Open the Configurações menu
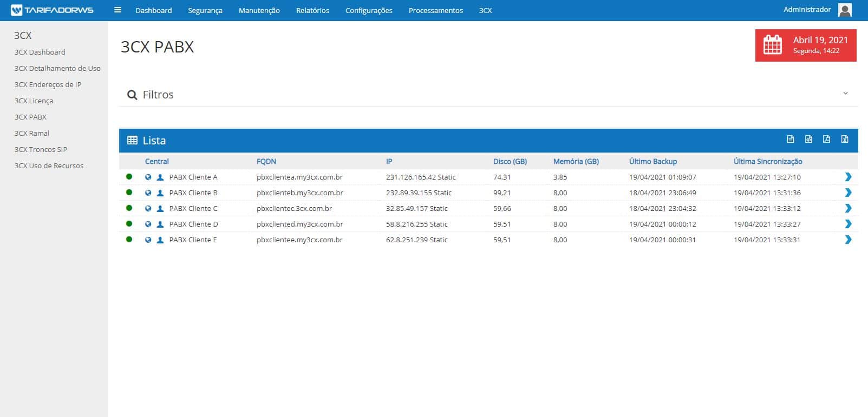This screenshot has height=417, width=868. click(x=369, y=10)
